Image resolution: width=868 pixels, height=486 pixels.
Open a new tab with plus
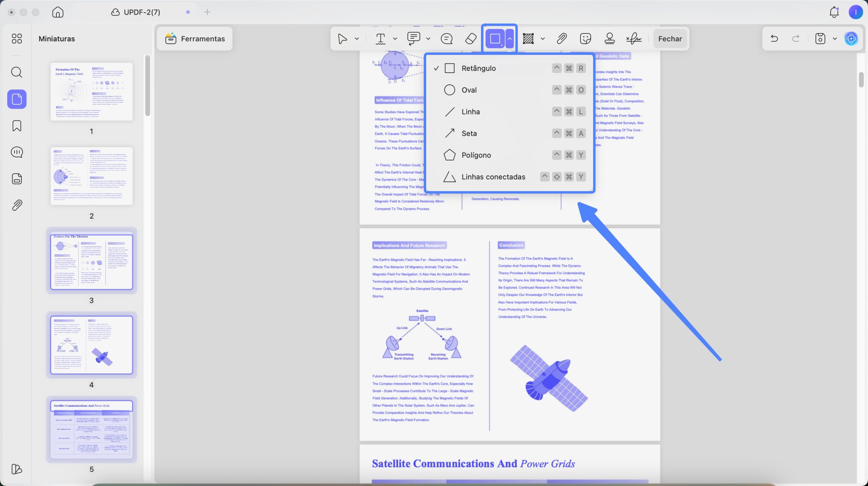[x=208, y=12]
